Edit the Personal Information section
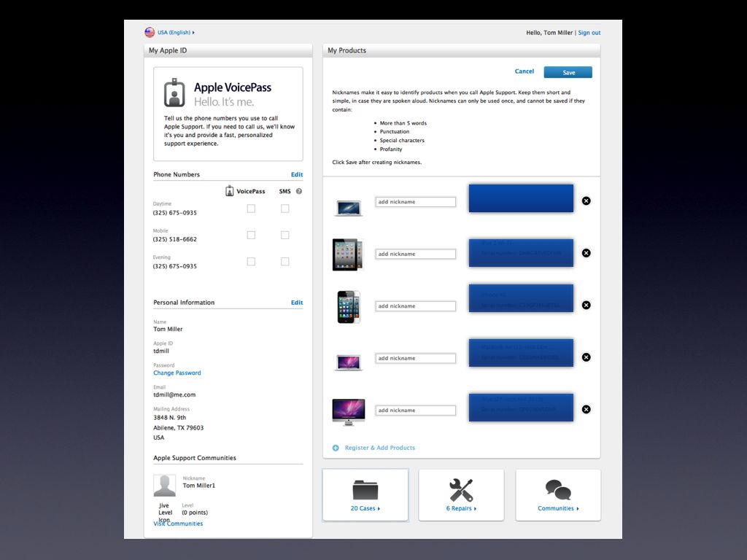The width and height of the screenshot is (747, 560). pyautogui.click(x=297, y=303)
